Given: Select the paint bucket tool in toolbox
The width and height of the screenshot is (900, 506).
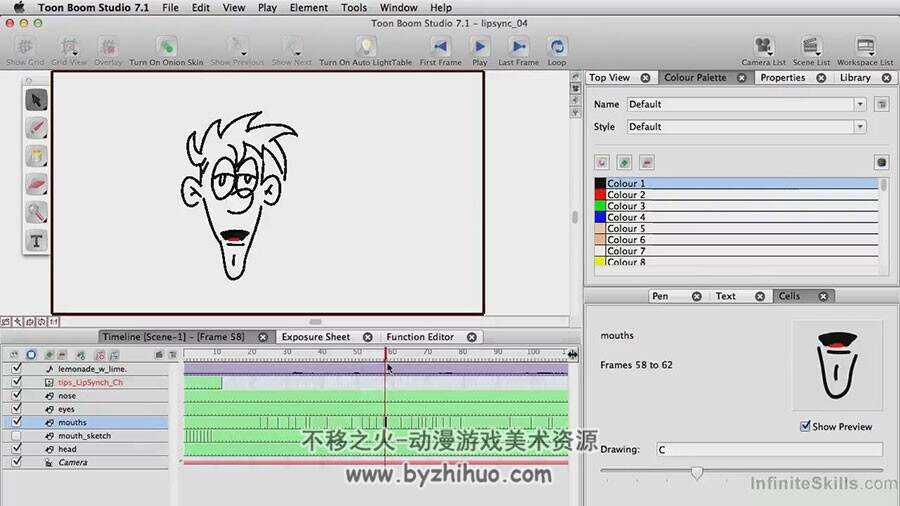Looking at the screenshot, I should (x=36, y=156).
